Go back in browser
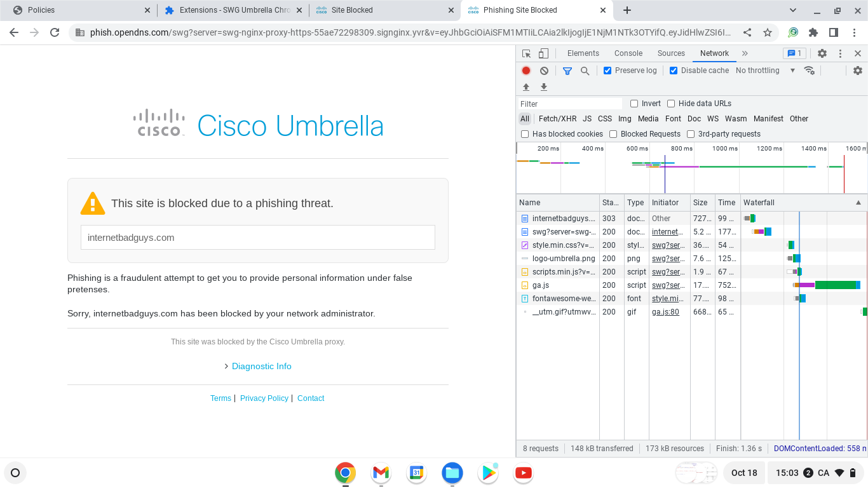The height and width of the screenshot is (488, 868). pyautogui.click(x=14, y=32)
